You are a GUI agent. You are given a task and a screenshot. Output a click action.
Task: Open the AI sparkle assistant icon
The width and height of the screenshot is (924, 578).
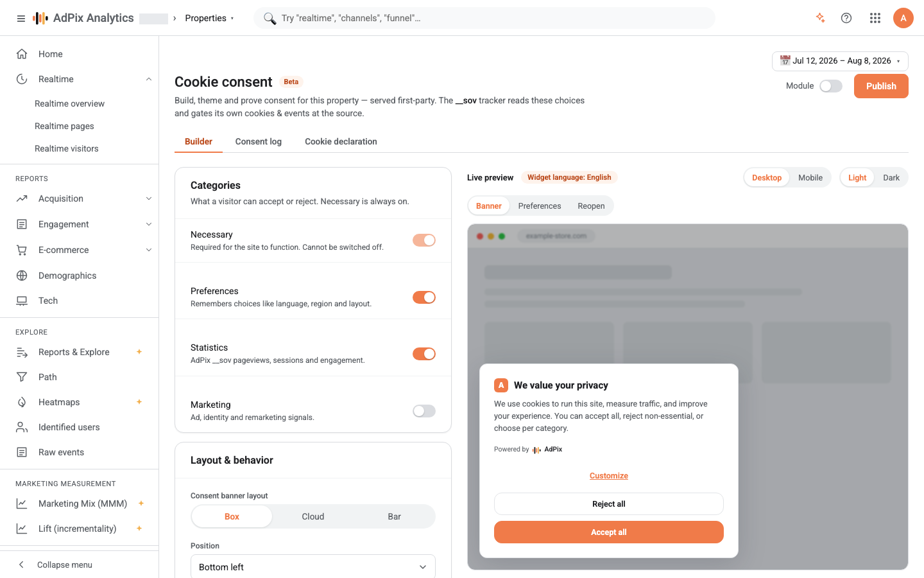tap(820, 18)
